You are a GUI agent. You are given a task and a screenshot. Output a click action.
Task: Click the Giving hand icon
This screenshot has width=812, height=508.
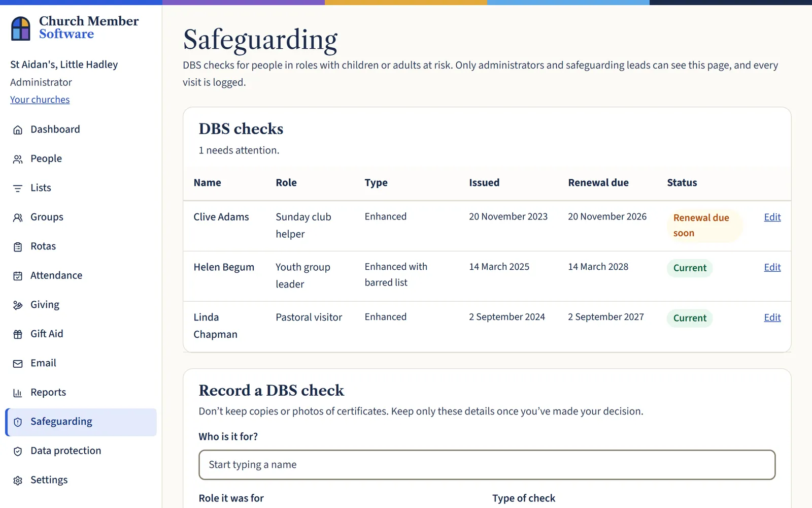click(x=18, y=305)
